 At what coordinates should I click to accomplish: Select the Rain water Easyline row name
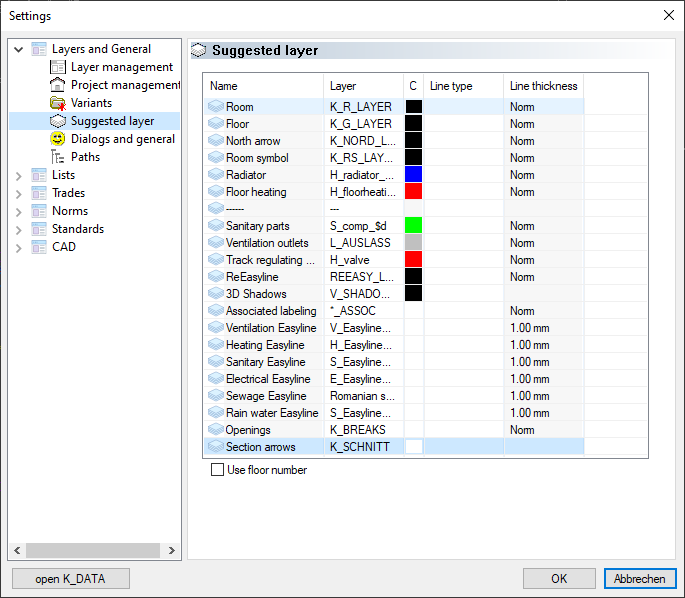(272, 413)
